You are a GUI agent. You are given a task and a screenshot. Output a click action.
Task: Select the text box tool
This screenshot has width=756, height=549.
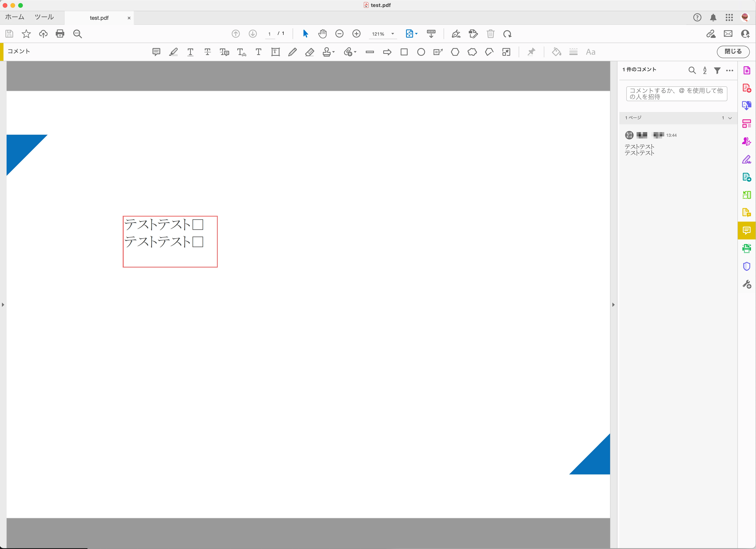(x=275, y=52)
